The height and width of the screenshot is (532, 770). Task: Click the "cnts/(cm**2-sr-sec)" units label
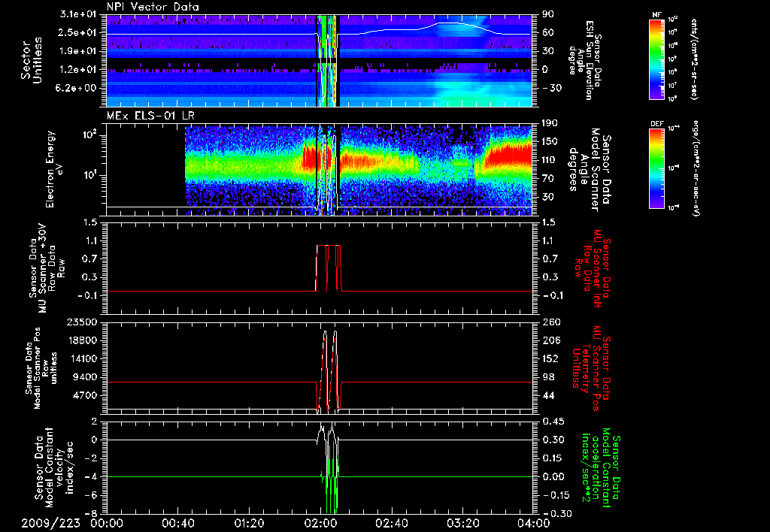[x=694, y=59]
